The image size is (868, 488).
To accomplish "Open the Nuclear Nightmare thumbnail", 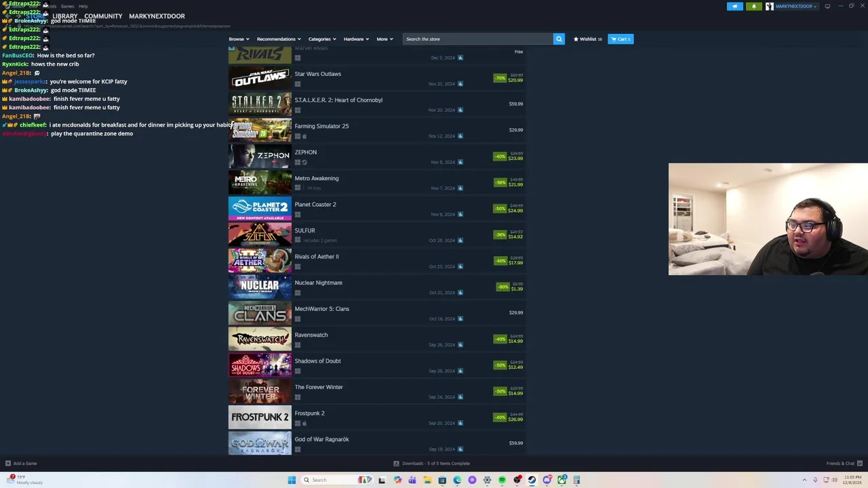I will (260, 287).
